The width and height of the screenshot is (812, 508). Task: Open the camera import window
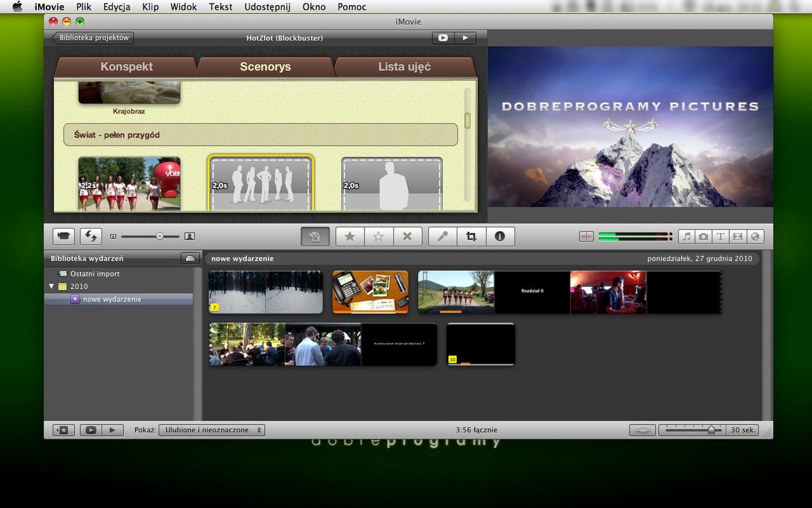tap(63, 236)
